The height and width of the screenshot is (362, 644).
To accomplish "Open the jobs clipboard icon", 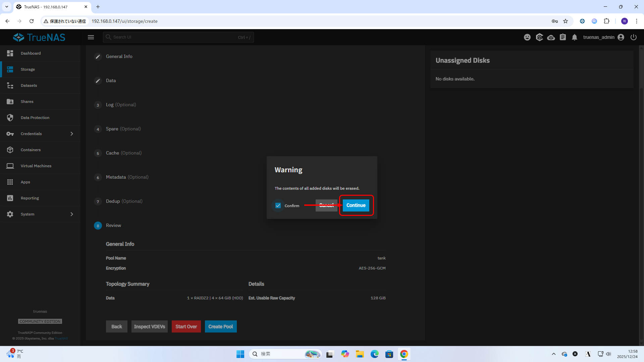I will (x=563, y=37).
